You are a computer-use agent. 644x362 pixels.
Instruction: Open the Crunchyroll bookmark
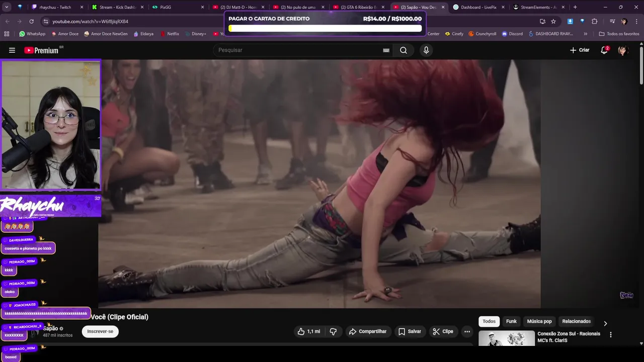(482, 34)
